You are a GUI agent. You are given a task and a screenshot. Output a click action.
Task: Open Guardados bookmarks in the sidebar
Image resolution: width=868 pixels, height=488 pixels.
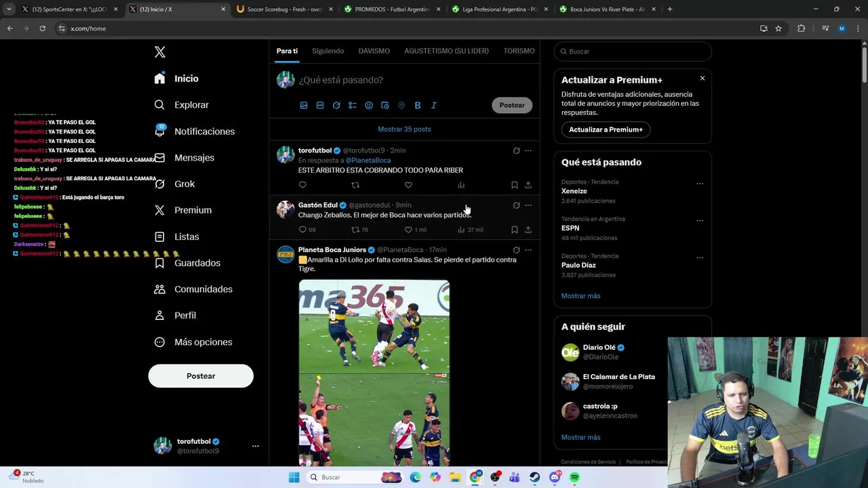187,263
